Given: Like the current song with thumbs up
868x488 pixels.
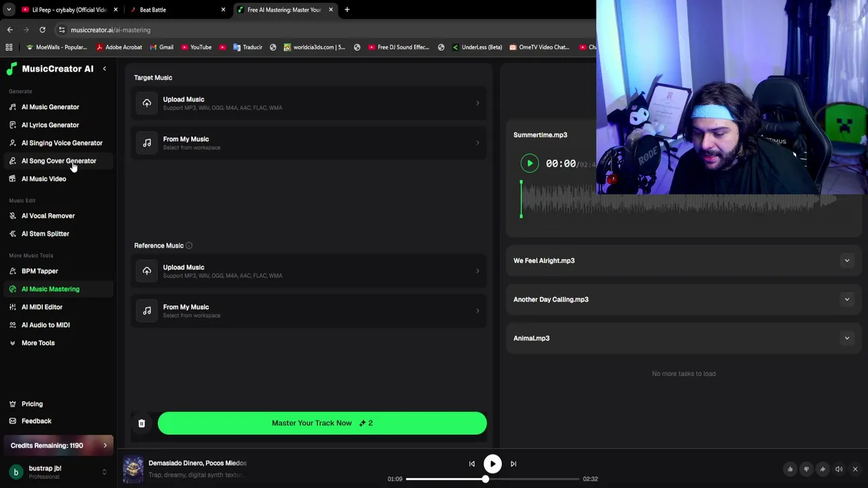Looking at the screenshot, I should tap(790, 469).
